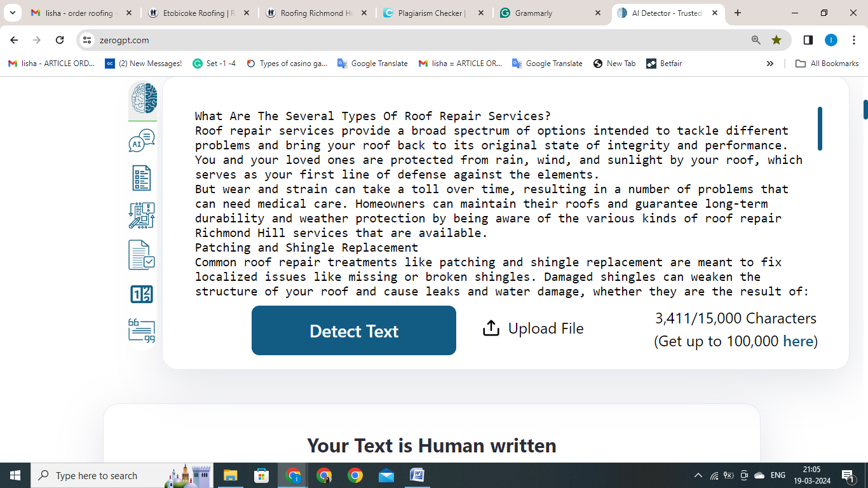Click the network Wi-Fi tray icon
The image size is (868, 488).
tap(714, 475)
